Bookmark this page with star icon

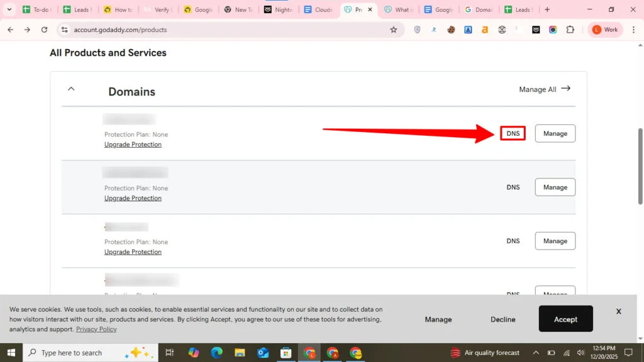[394, 30]
